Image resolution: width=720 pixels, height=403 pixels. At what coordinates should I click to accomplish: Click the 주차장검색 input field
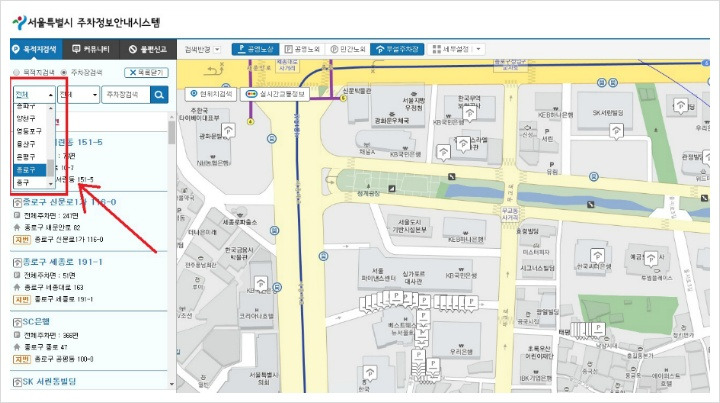126,95
